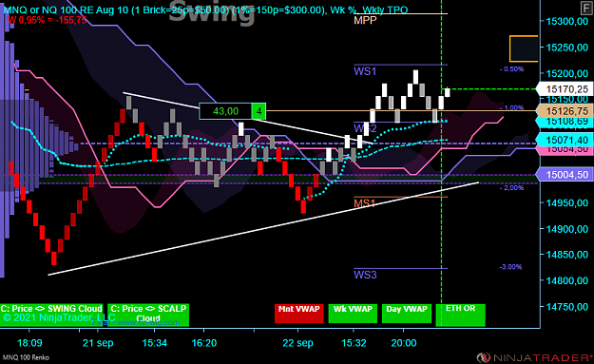Click the C: Price SCALP Cloud indicator

[x=148, y=315]
